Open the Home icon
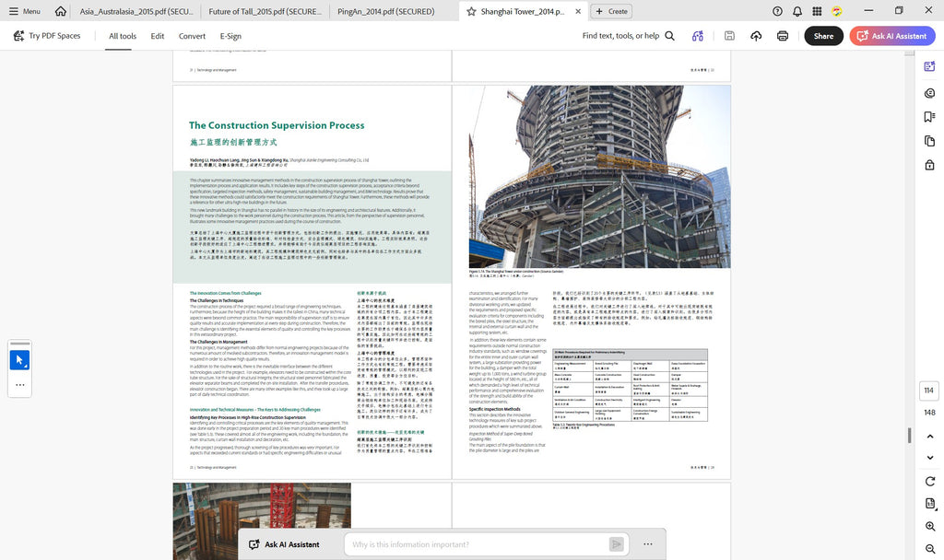The width and height of the screenshot is (944, 560). tap(60, 11)
